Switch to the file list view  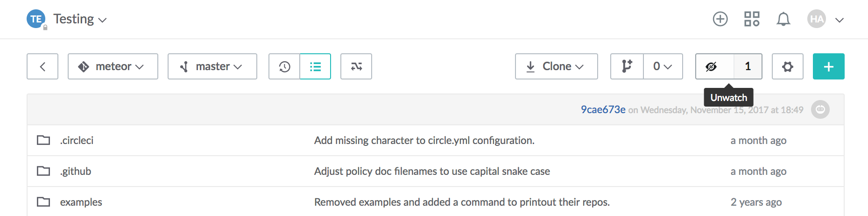coord(315,66)
